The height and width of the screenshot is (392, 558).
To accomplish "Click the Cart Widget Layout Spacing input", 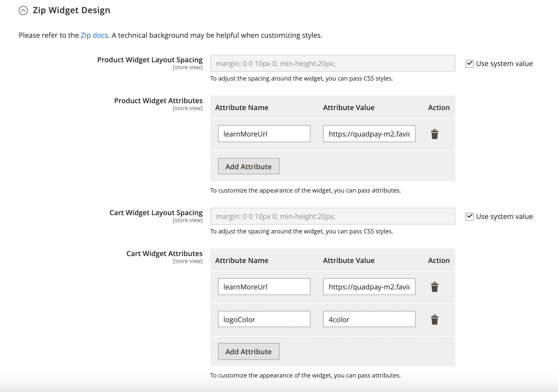I will pyautogui.click(x=333, y=216).
